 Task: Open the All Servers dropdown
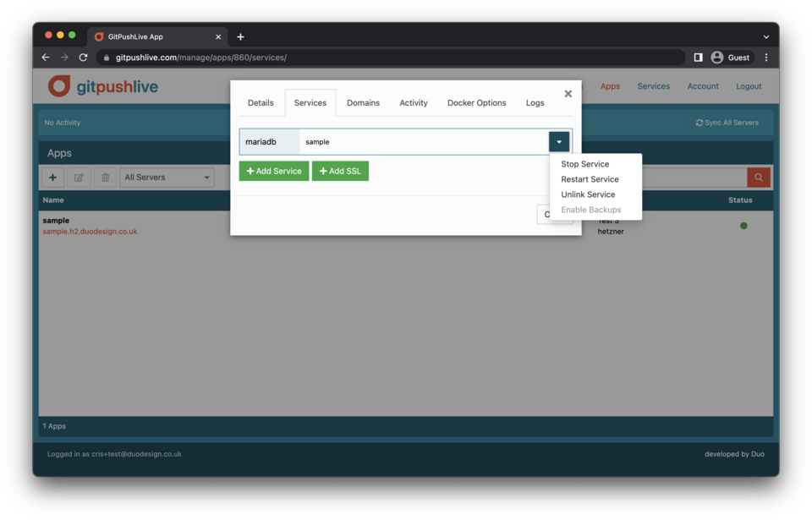click(167, 178)
